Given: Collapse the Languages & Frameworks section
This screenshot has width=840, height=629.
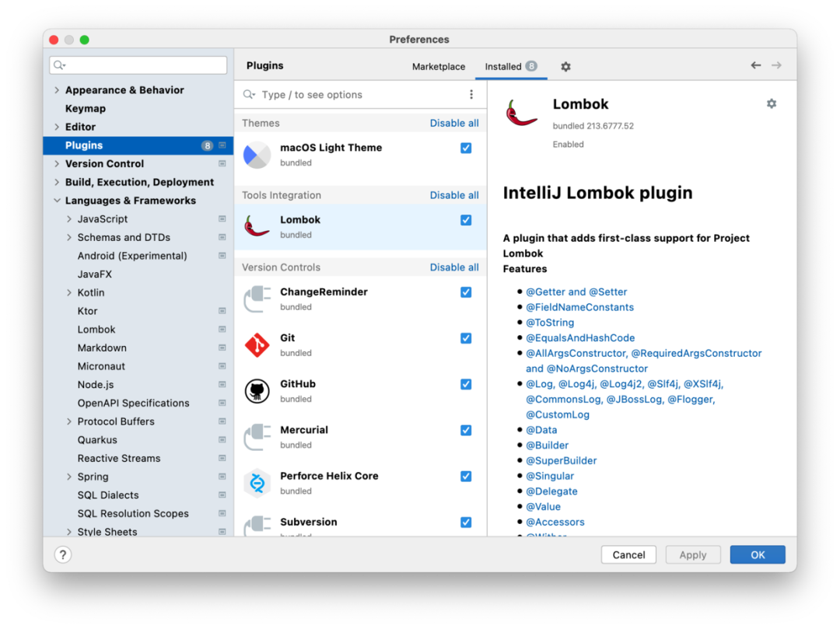Looking at the screenshot, I should click(57, 201).
